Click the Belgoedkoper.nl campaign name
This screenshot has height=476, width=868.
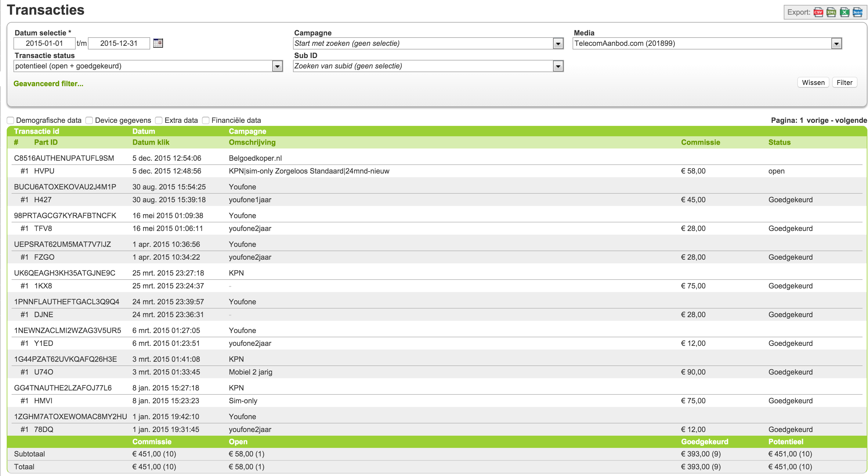pyautogui.click(x=255, y=158)
